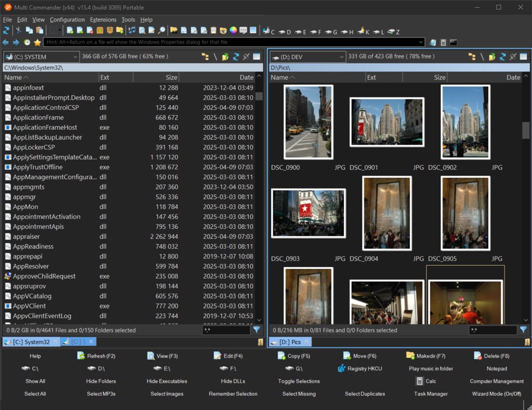Select the DSC_0903 thumbnail with red star
532x410 pixels.
(x=308, y=213)
